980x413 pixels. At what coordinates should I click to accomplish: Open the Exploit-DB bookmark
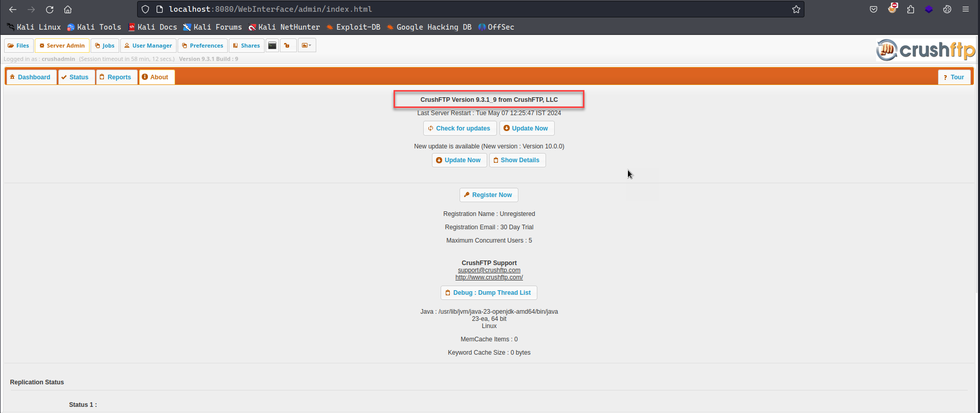point(353,27)
